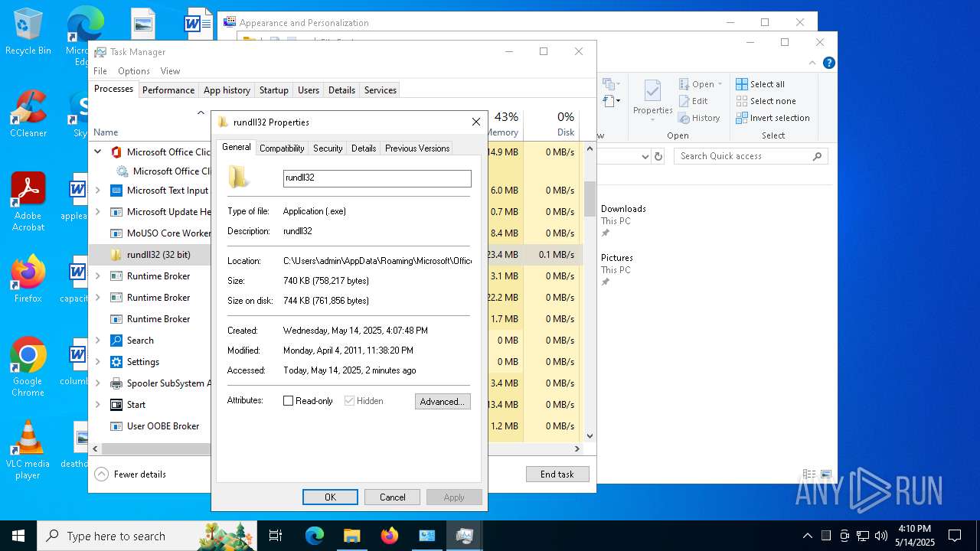This screenshot has height=551, width=980.
Task: Refresh the Explorer address bar
Action: click(x=658, y=156)
